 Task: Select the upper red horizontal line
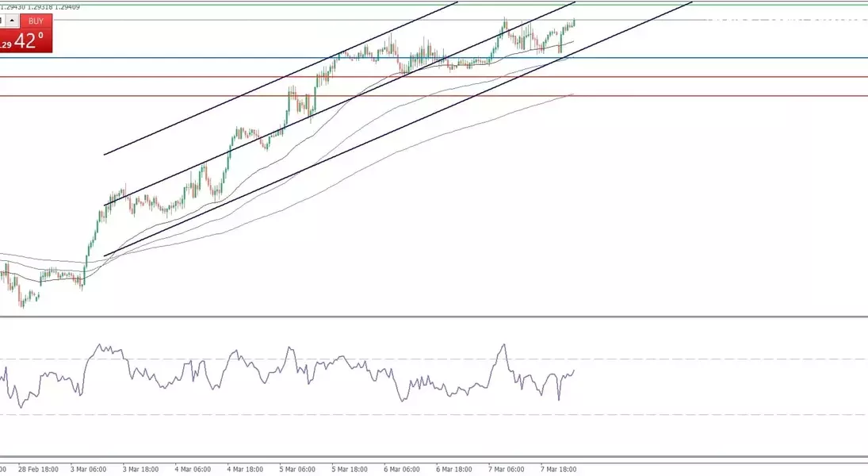[x=713, y=77]
